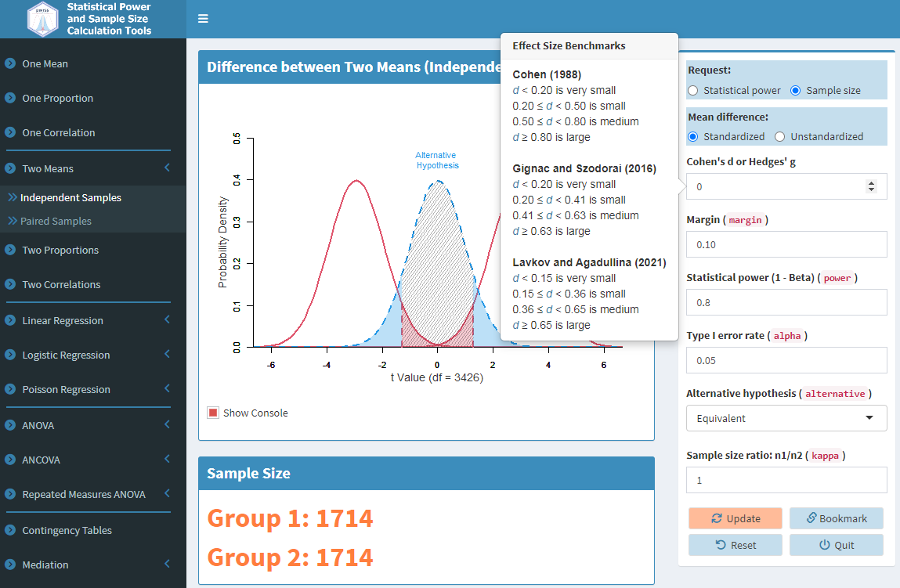Select the Statistical power radio button
900x588 pixels.
[692, 91]
